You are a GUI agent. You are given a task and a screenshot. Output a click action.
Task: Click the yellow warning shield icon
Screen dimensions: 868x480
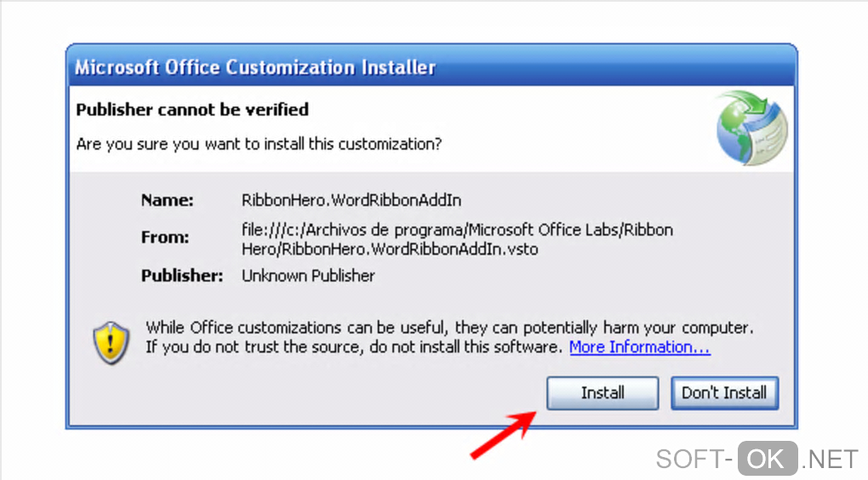(111, 342)
